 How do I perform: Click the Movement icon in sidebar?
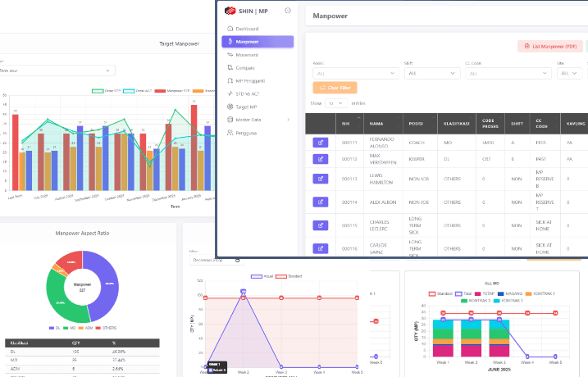tap(229, 55)
